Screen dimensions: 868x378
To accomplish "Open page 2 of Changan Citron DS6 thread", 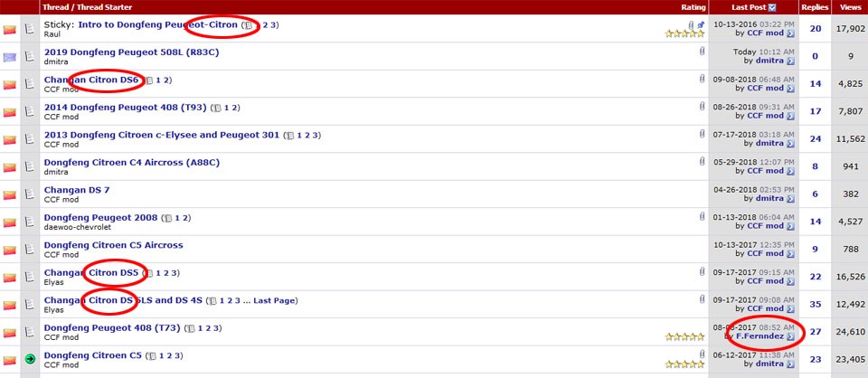I will (165, 80).
